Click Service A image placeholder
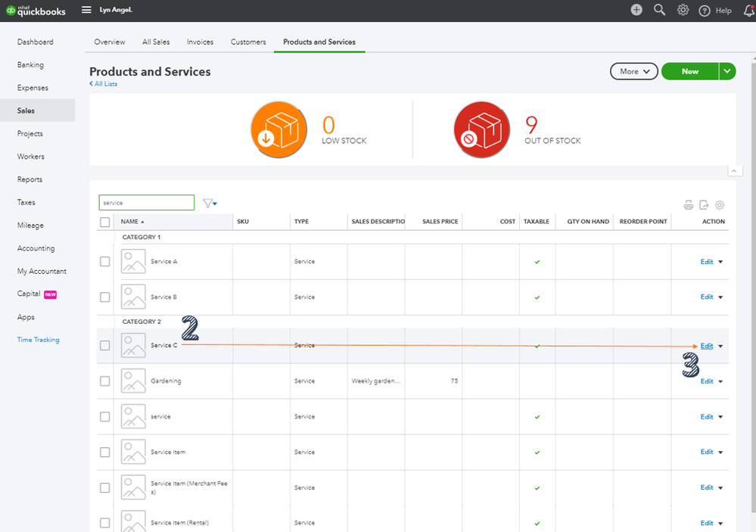 pyautogui.click(x=133, y=261)
